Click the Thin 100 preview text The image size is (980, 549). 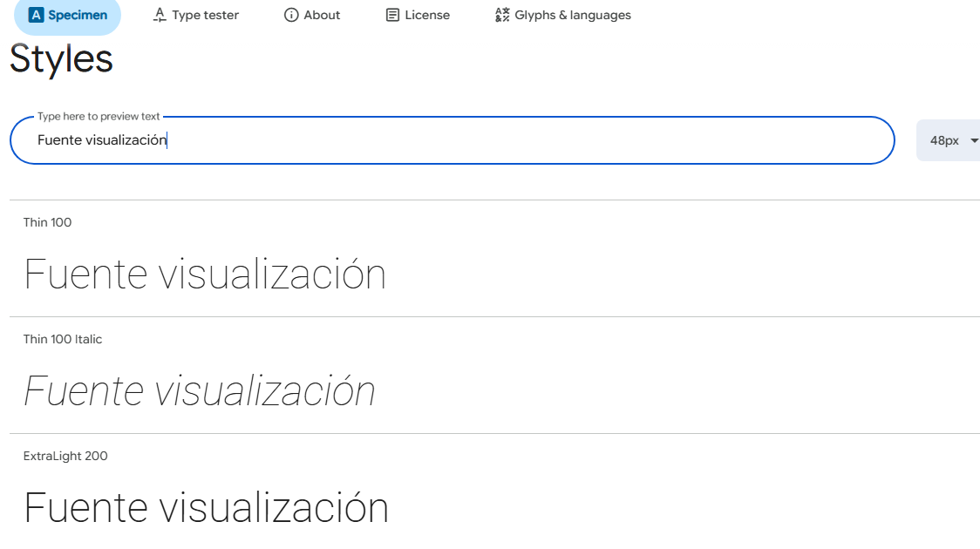coord(205,274)
